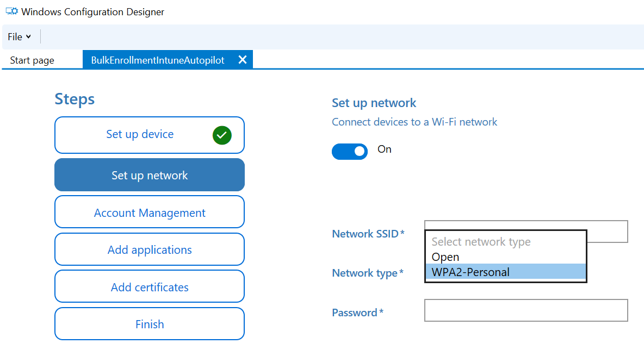Click the Network SSID label
Screen dimensions: 644x350
tap(368, 234)
